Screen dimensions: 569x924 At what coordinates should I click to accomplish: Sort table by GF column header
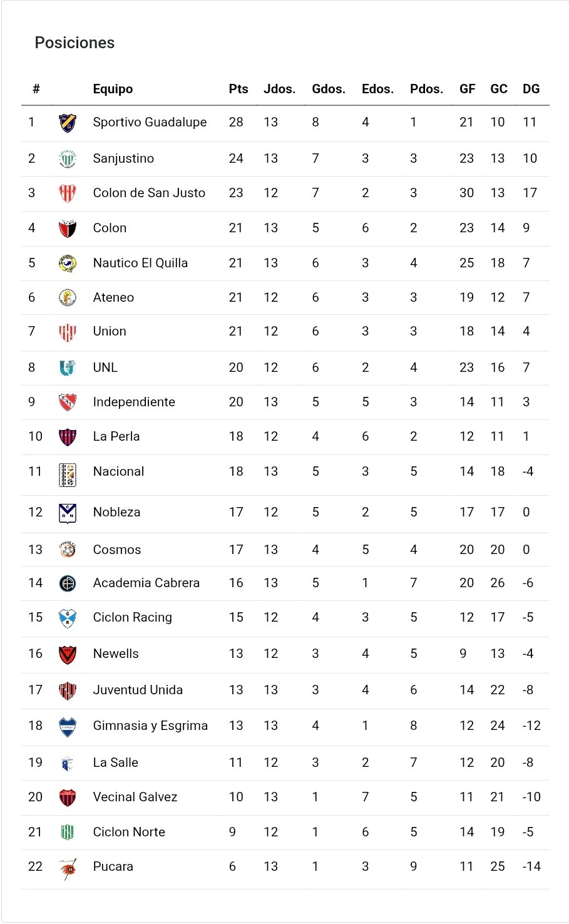[468, 89]
